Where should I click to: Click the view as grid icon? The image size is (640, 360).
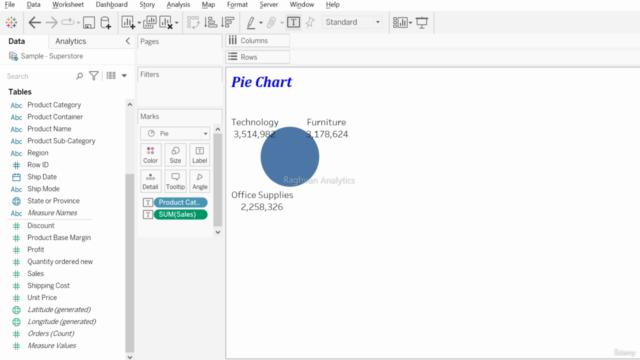111,76
